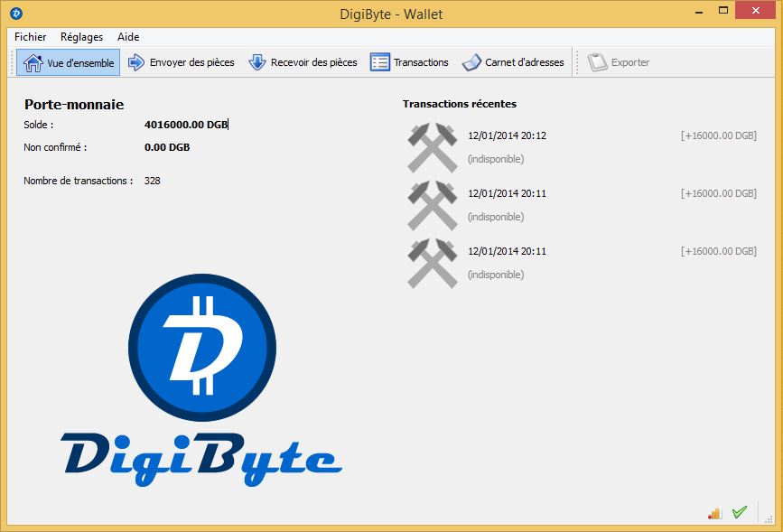Viewport: 783px width, 532px height.
Task: Click the network connections signal icon
Action: 715,513
